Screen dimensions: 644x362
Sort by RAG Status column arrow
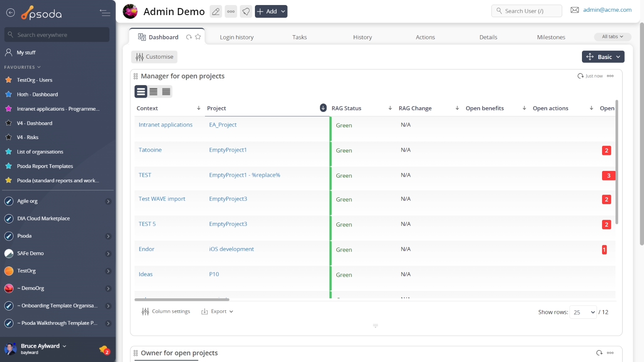(x=390, y=108)
